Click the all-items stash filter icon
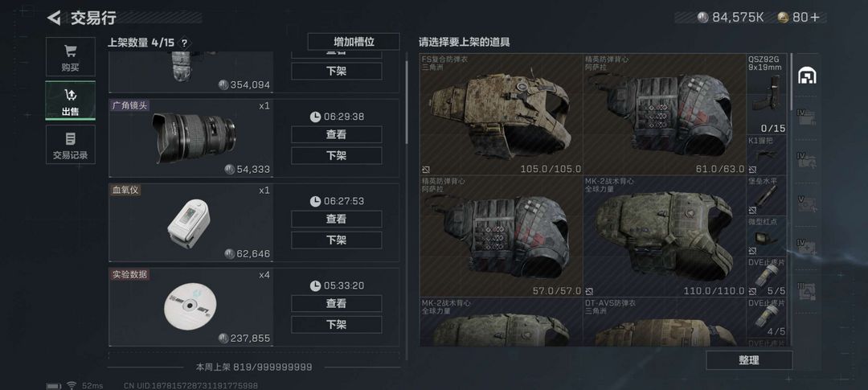 [807, 76]
